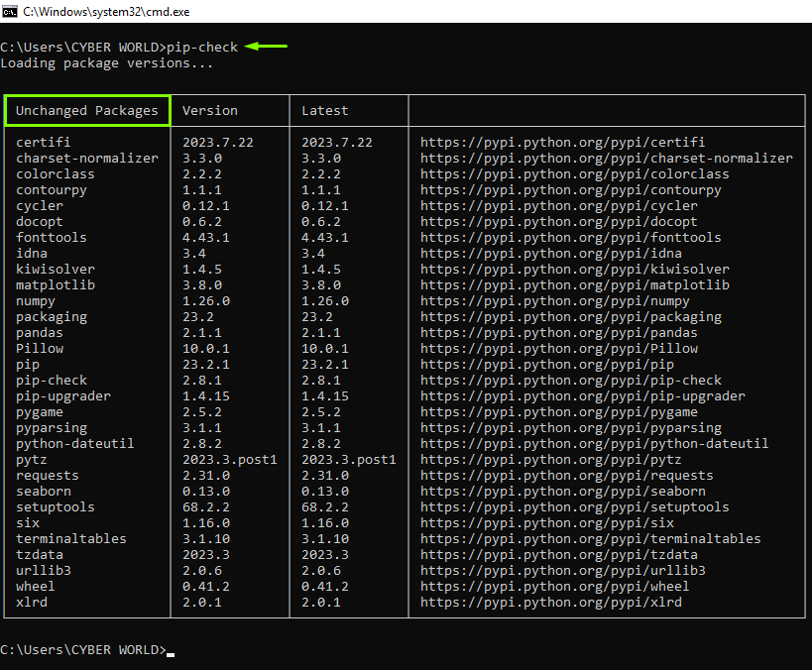
Task: Select the 'setuptools' package name
Action: click(55, 507)
